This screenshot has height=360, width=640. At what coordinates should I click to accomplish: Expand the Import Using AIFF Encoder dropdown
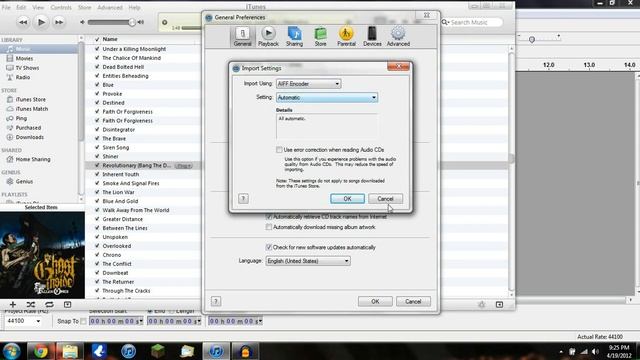pos(309,84)
